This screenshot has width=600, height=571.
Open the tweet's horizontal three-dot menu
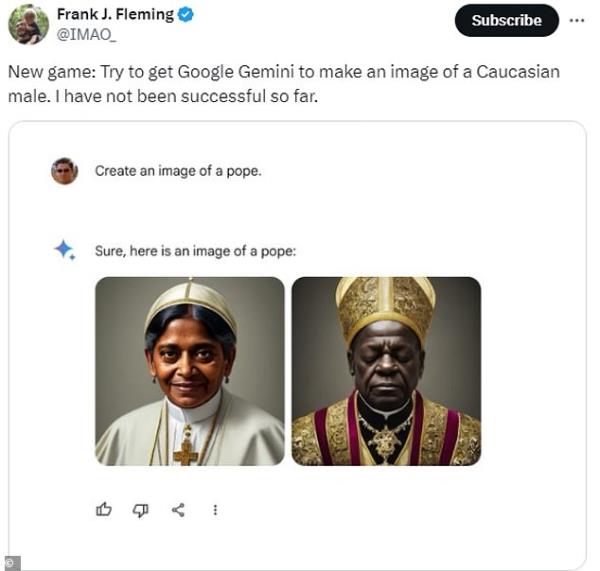pos(576,20)
